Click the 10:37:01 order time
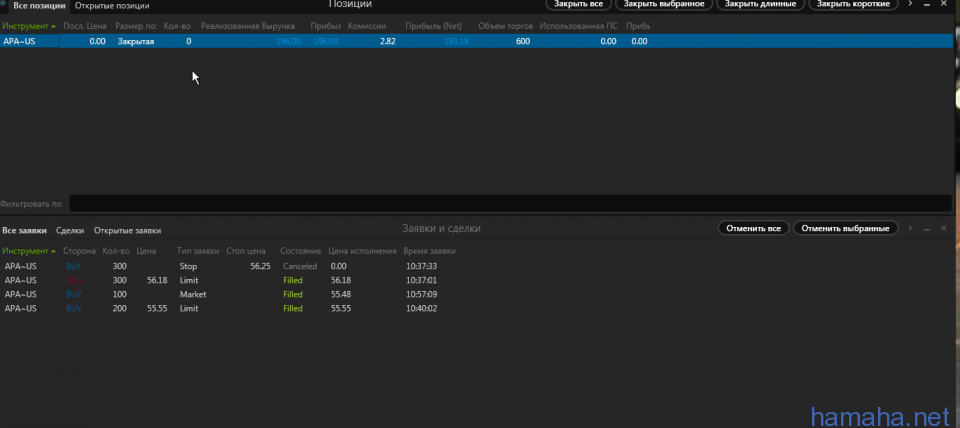The height and width of the screenshot is (428, 960). click(x=421, y=280)
